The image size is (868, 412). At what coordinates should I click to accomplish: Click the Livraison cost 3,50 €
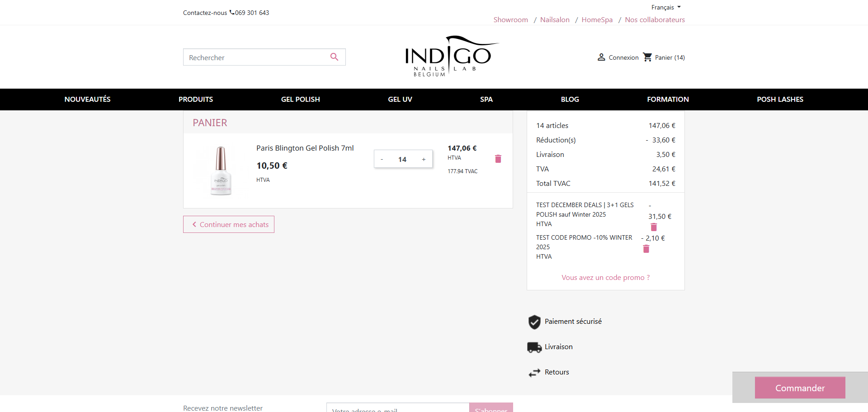pos(666,155)
